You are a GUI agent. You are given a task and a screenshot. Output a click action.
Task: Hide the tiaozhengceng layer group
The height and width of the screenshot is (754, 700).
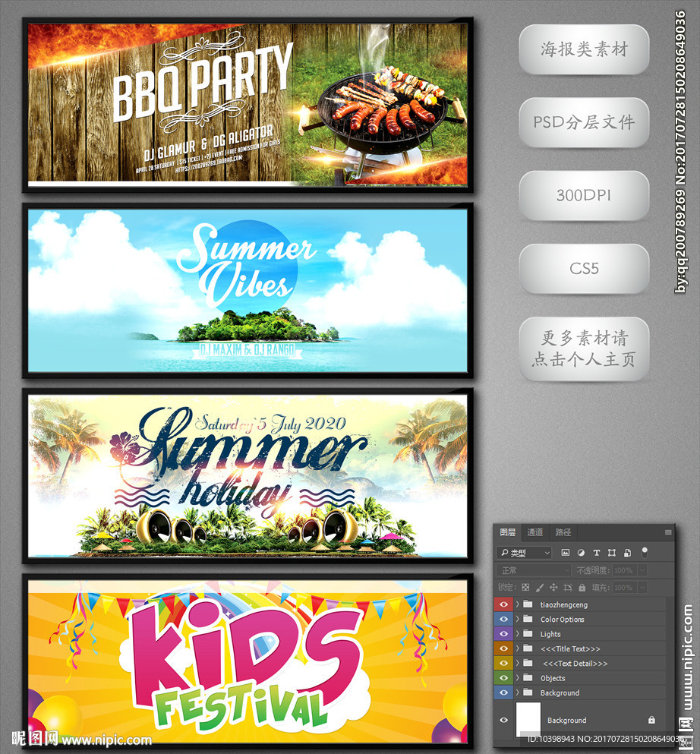(503, 605)
